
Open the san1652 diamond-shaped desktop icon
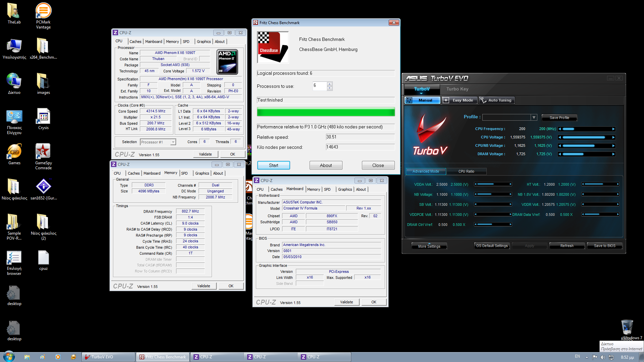(x=43, y=189)
